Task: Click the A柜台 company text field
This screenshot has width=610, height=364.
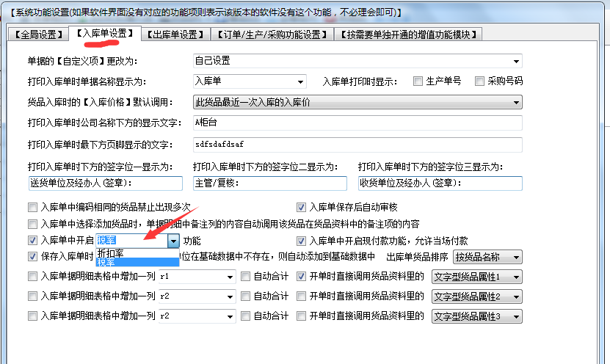Action: (x=357, y=123)
